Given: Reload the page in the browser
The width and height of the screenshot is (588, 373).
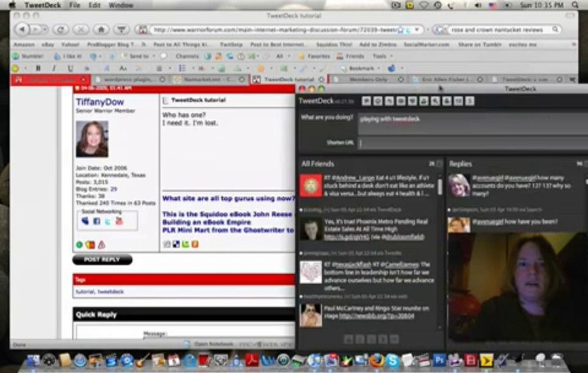Looking at the screenshot, I should click(x=61, y=29).
